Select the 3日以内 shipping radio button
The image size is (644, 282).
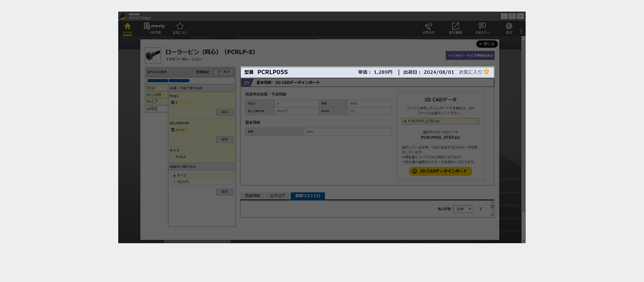(175, 182)
